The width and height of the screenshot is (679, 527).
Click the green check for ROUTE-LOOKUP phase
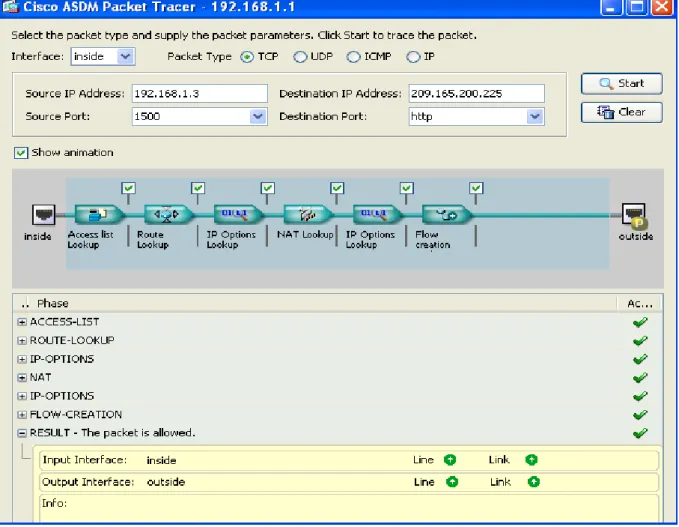tap(640, 341)
